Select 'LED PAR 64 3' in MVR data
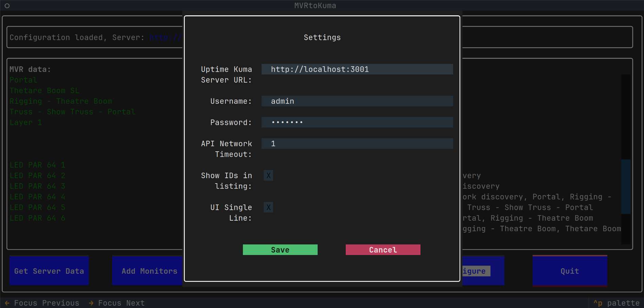644x308 pixels. (37, 186)
